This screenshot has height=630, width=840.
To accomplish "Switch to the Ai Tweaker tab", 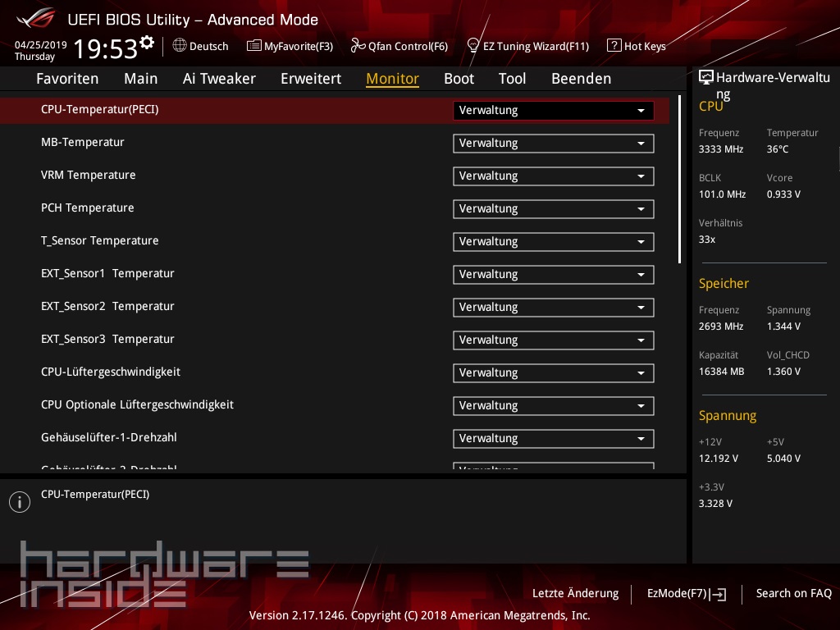I will click(219, 79).
